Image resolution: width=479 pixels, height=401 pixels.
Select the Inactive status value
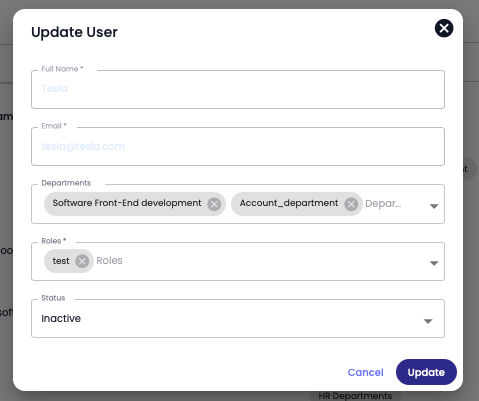pos(61,319)
